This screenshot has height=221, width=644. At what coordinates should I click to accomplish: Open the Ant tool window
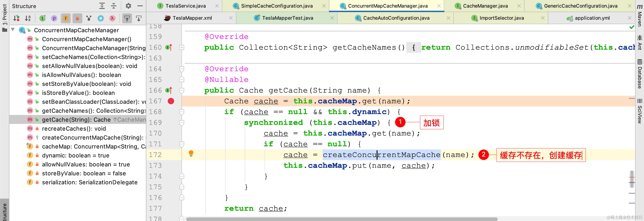(640, 42)
